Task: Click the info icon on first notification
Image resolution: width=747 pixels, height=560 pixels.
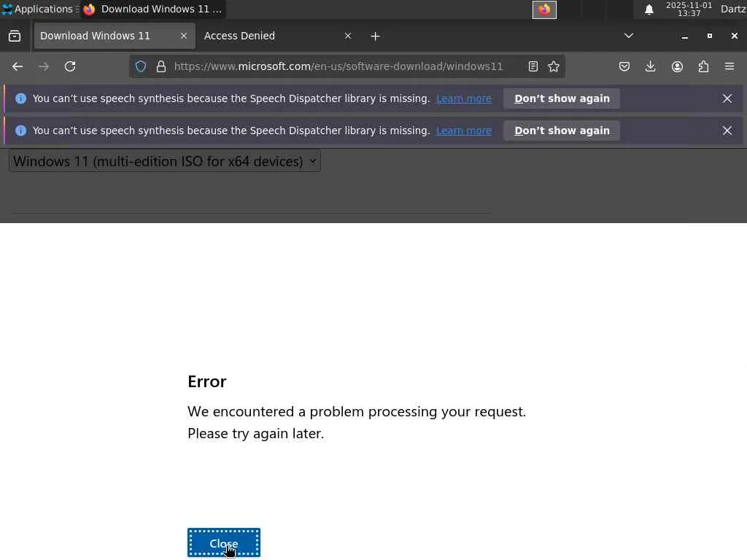Action: (20, 98)
